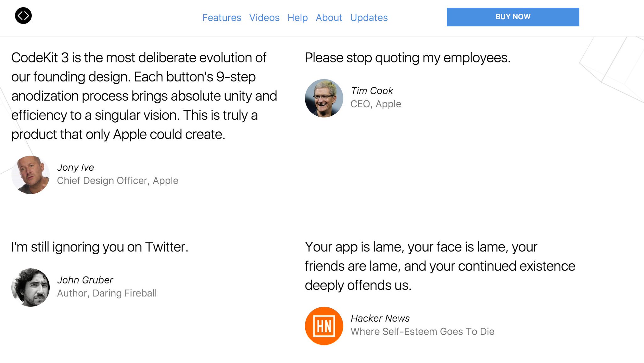Click Jony Ive's round avatar
Image resolution: width=644 pixels, height=363 pixels.
click(31, 175)
